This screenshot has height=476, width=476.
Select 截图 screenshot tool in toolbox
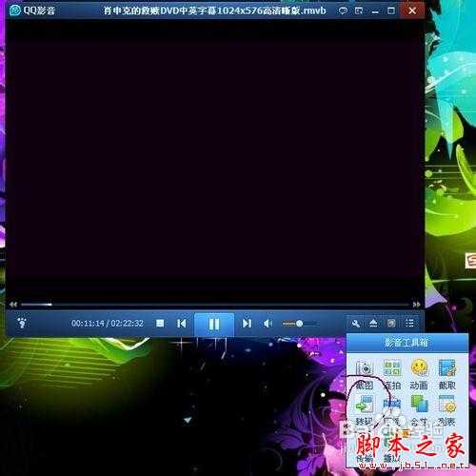coord(364,375)
